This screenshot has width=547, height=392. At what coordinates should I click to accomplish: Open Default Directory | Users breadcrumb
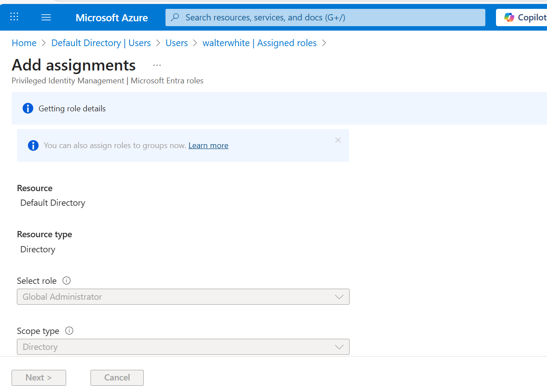click(101, 43)
